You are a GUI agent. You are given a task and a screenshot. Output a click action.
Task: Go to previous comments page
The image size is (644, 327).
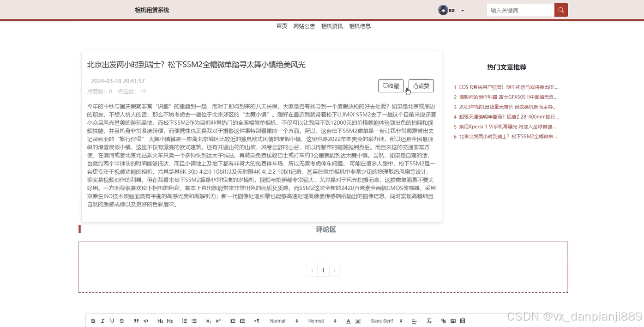coord(312,270)
